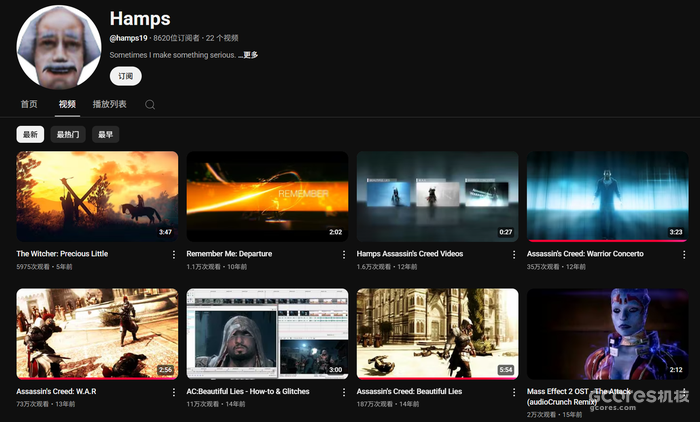Image resolution: width=700 pixels, height=422 pixels.
Task: Click the search icon in channel tabs
Action: pos(150,104)
